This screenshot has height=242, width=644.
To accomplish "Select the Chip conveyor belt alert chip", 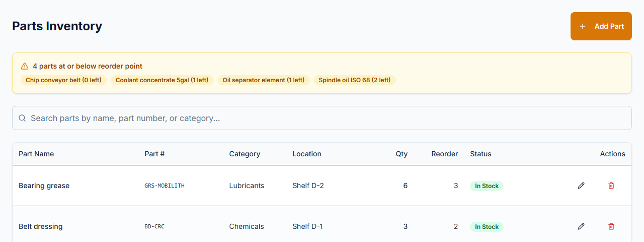I will point(63,80).
